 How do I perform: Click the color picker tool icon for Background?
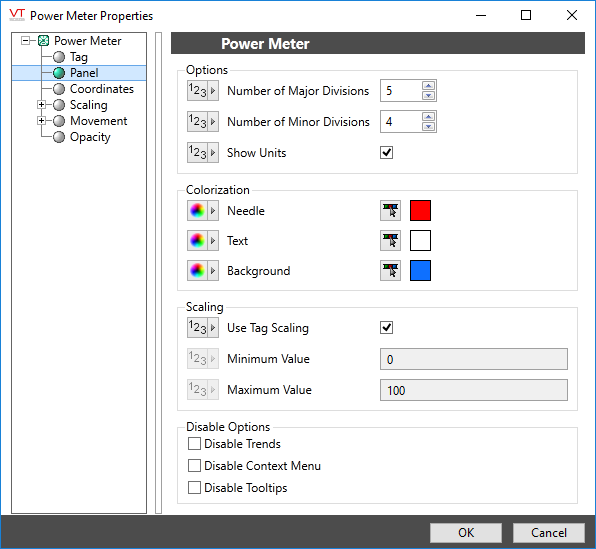[390, 271]
